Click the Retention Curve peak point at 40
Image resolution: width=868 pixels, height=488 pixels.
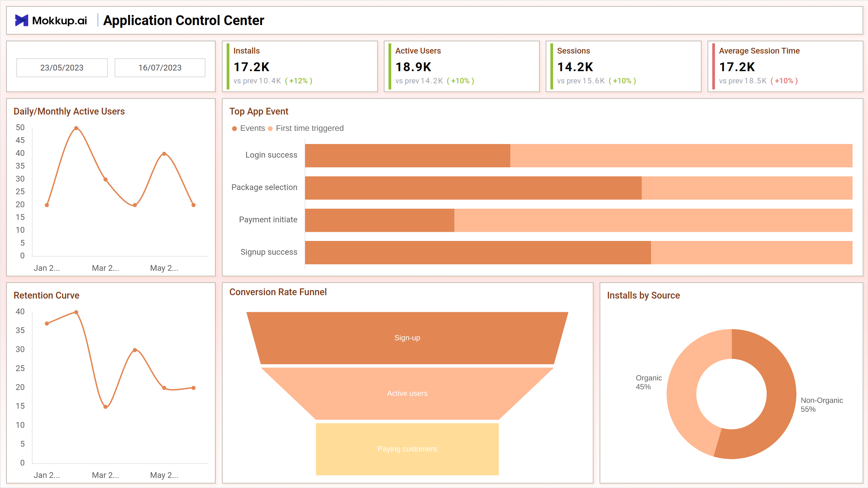click(x=76, y=312)
